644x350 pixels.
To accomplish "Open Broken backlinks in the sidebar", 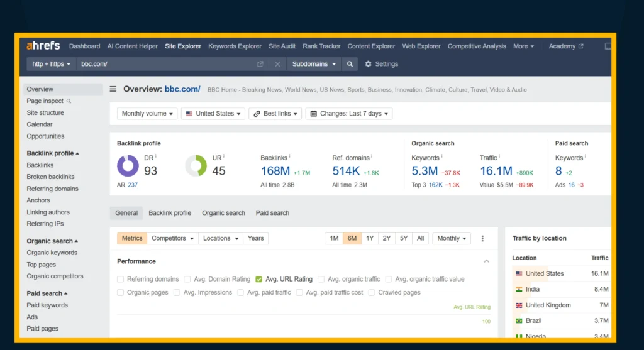I will click(x=50, y=177).
